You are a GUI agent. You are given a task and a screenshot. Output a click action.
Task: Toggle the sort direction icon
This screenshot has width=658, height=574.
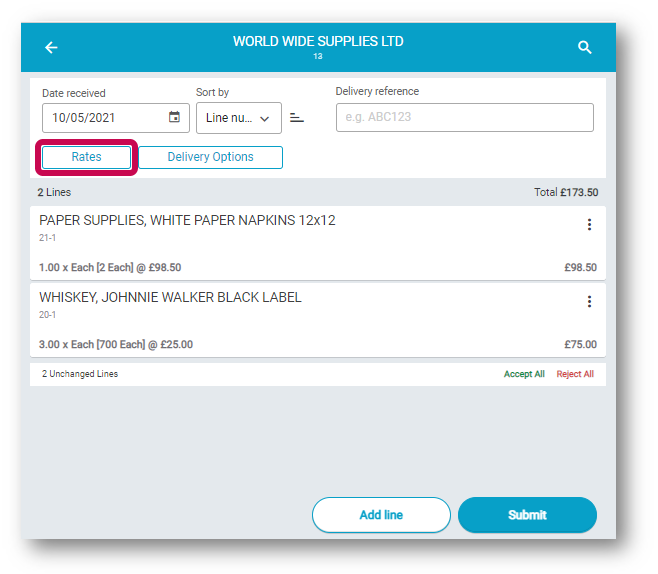click(x=297, y=118)
